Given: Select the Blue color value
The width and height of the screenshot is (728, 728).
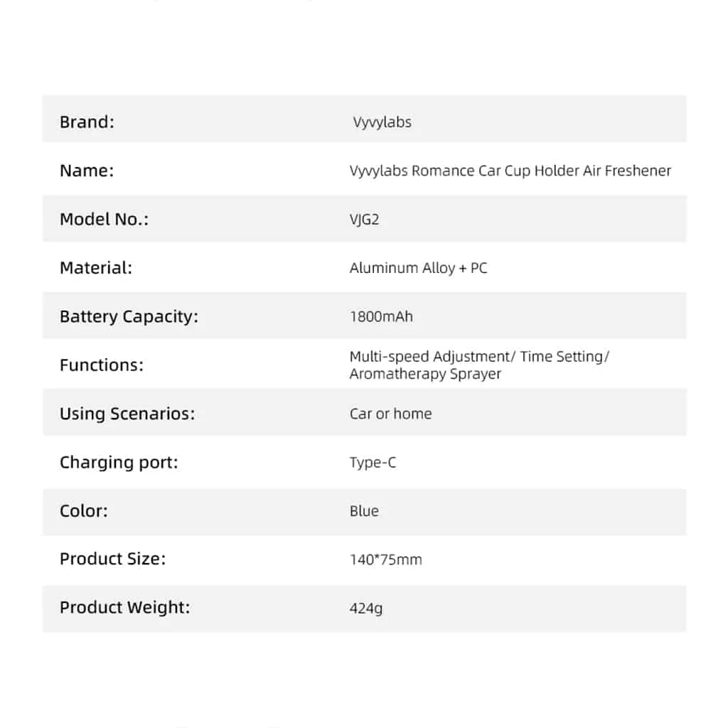Looking at the screenshot, I should pos(365,511).
